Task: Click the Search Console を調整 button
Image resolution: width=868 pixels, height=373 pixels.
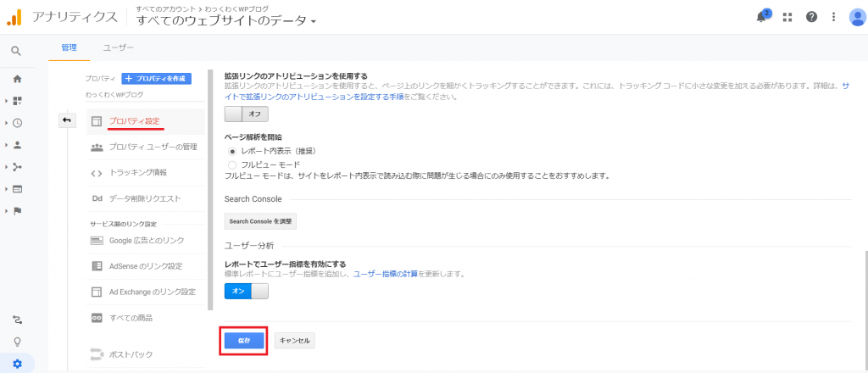Action: 260,221
